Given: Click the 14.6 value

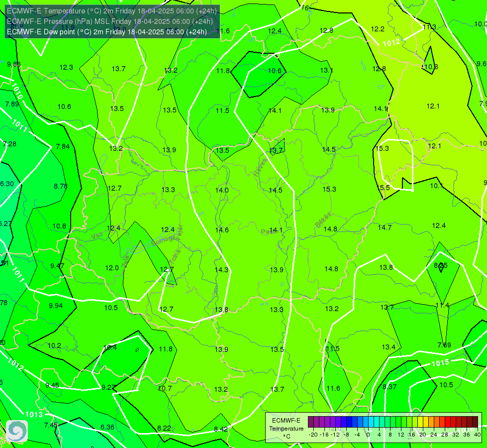Looking at the screenshot, I should (222, 230).
